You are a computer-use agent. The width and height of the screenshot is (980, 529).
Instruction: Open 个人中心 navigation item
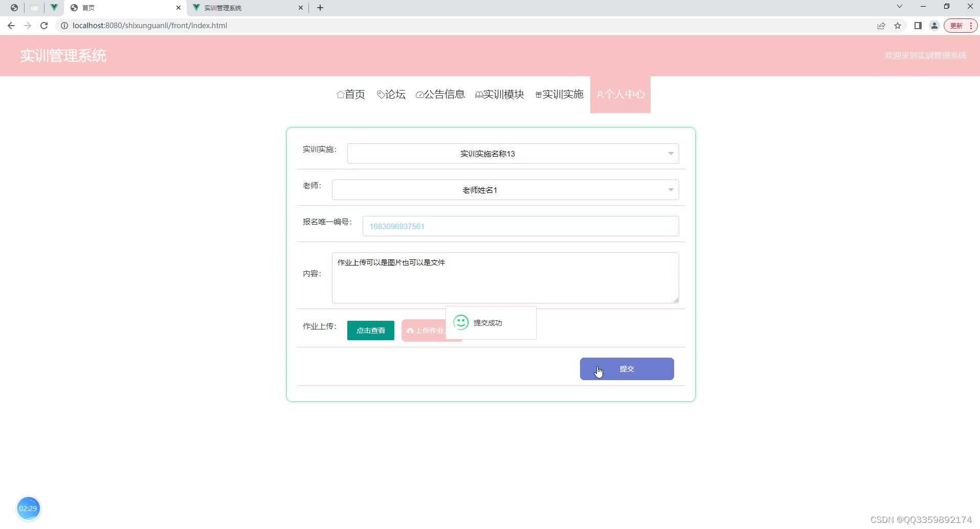click(620, 95)
